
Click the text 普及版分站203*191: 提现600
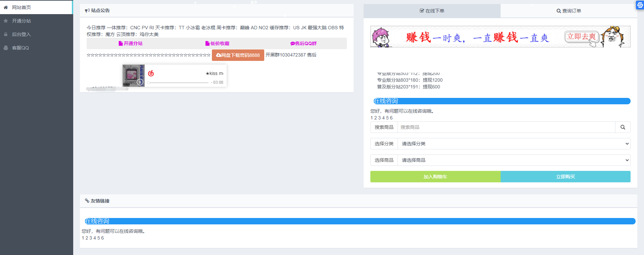click(x=408, y=87)
